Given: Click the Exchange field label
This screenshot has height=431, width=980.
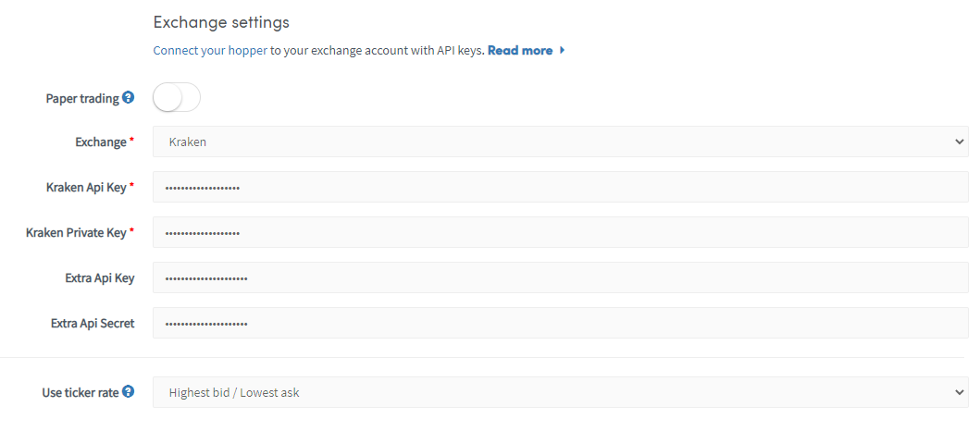Looking at the screenshot, I should (x=101, y=142).
